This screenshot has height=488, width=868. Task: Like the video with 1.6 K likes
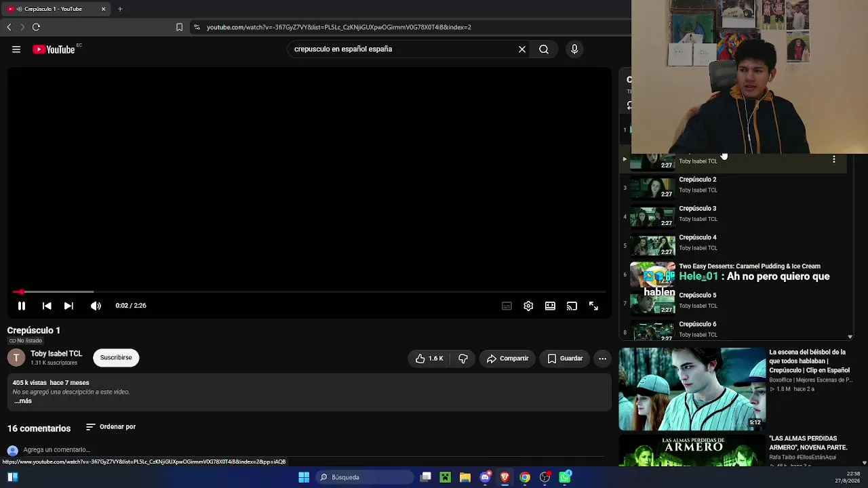(x=429, y=359)
